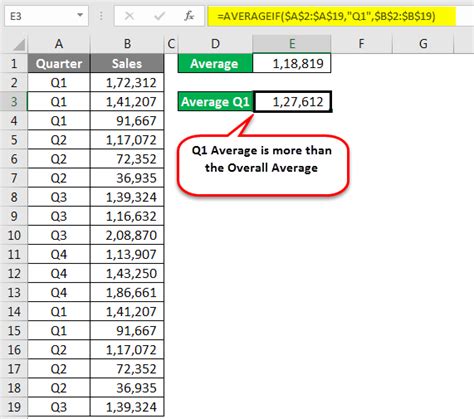Expand the Name Box dropdown arrow

(x=80, y=15)
